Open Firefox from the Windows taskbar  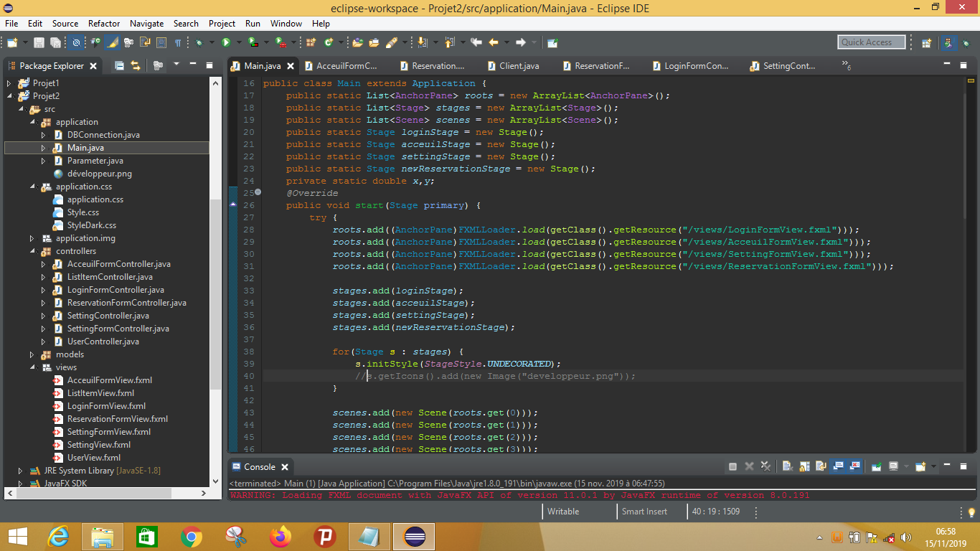[x=281, y=536]
